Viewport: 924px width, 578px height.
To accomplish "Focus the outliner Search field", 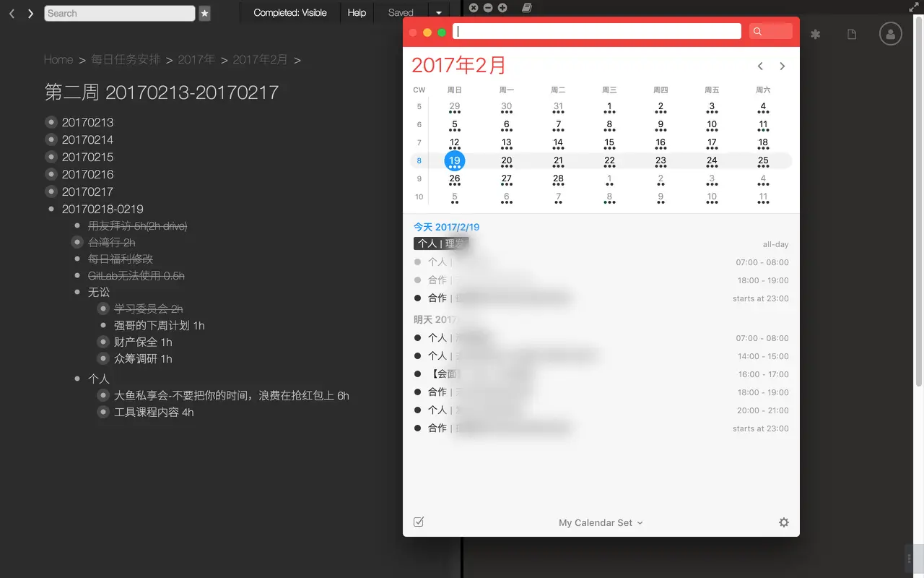I will click(x=119, y=13).
